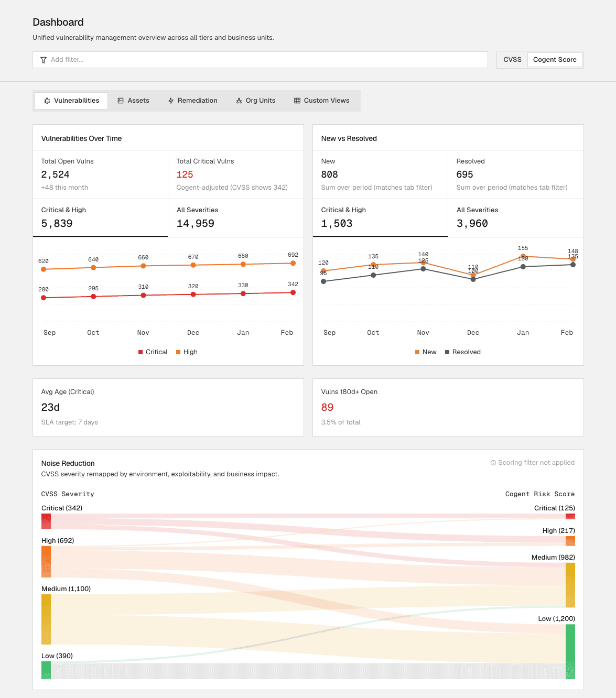
Task: Open the Remediation tab
Action: (192, 101)
